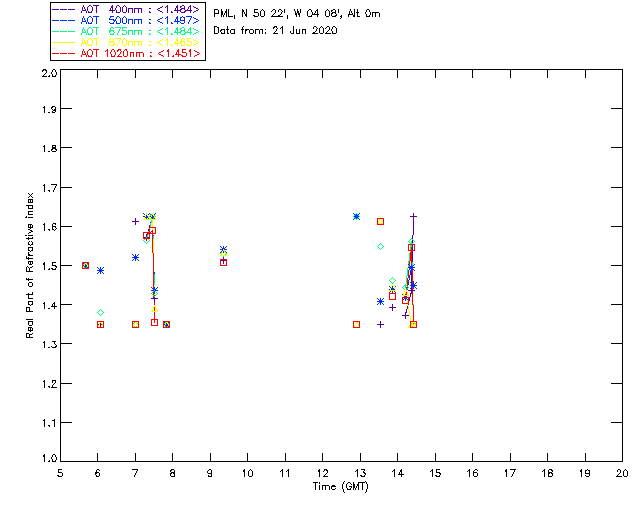
Task: Click the purple plus at 1.62 near time 14.4
Action: click(x=413, y=216)
